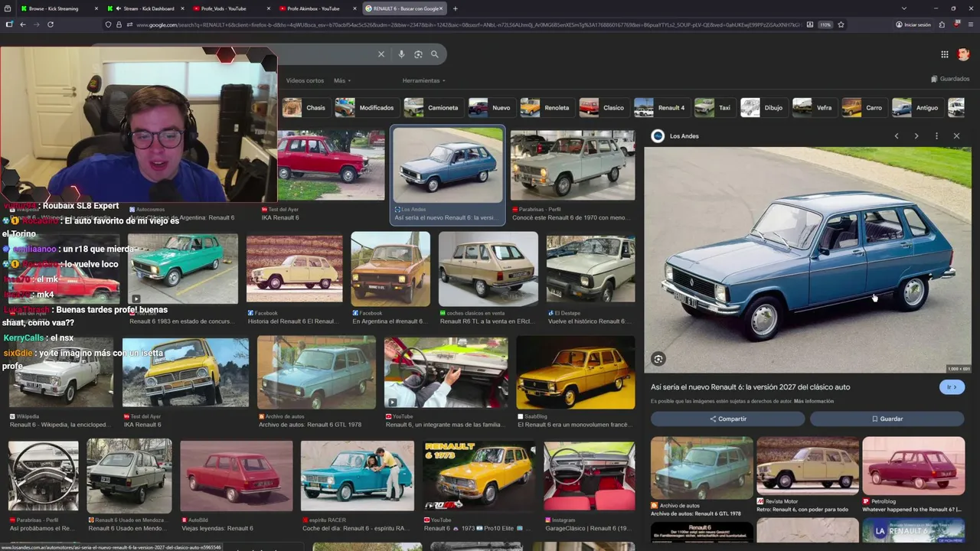The width and height of the screenshot is (980, 551).
Task: Open the Google account avatar
Action: pos(963,54)
